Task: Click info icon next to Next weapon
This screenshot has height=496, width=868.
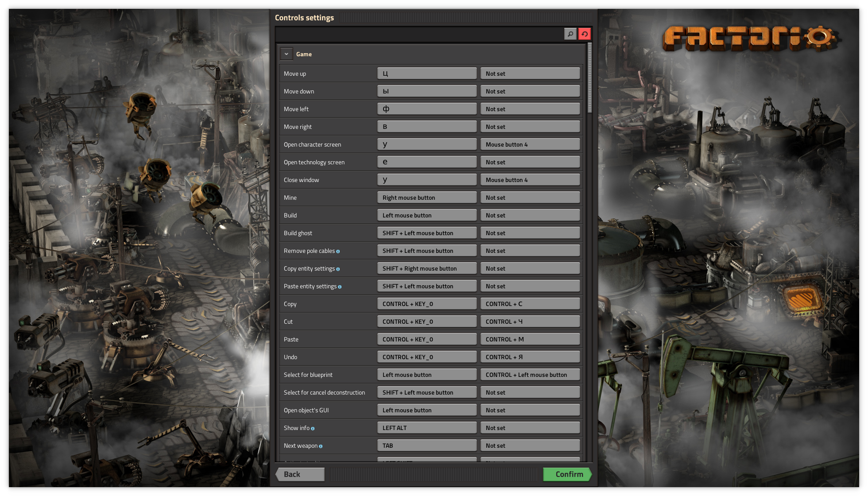Action: [x=321, y=446]
